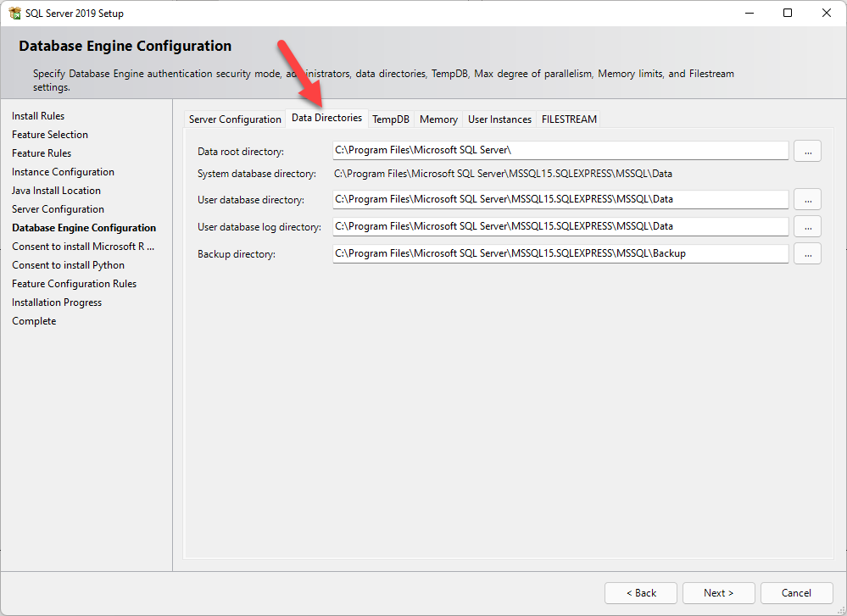847x616 pixels.
Task: Click the Backup directory label
Action: [236, 253]
